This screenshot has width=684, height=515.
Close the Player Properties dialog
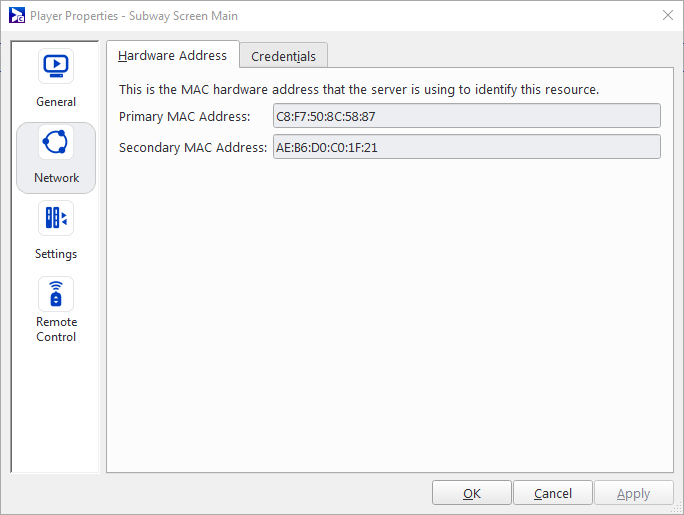[667, 16]
